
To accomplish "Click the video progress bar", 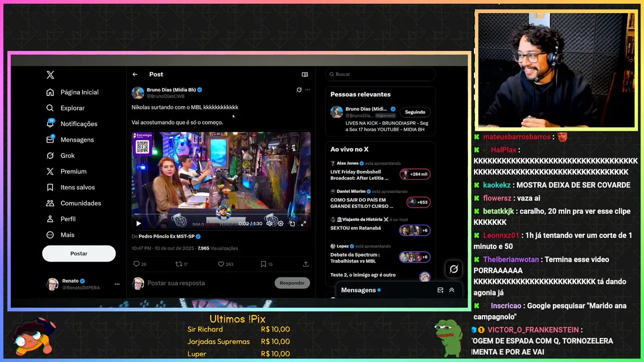I will pos(221,215).
